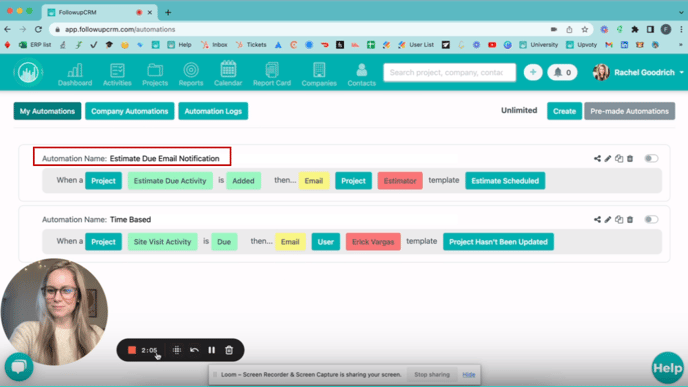The image size is (688, 387).
Task: Open a new browser tab
Action: click(x=168, y=12)
